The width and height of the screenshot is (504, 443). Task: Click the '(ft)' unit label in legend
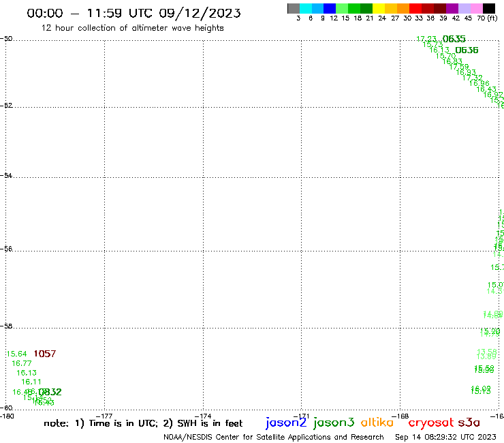point(492,18)
